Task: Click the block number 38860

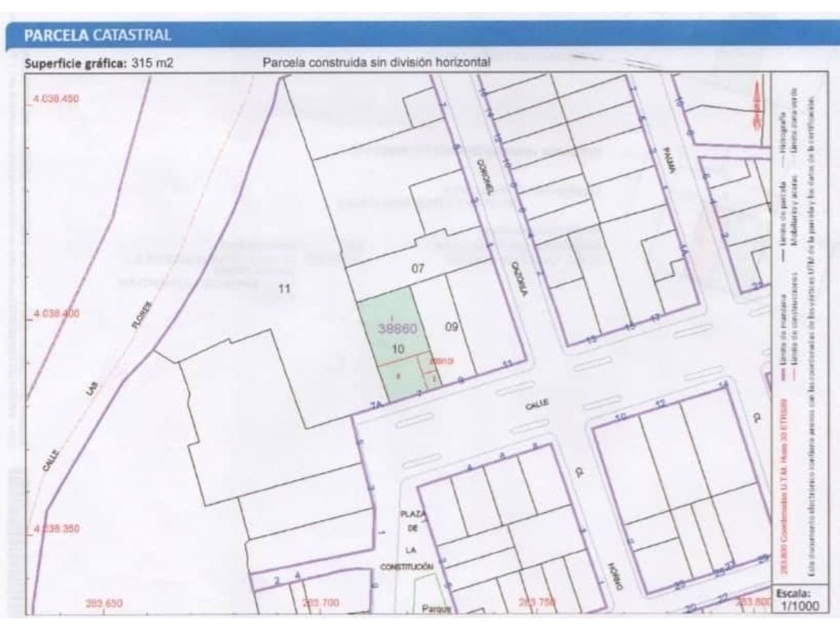Action: coord(398,328)
